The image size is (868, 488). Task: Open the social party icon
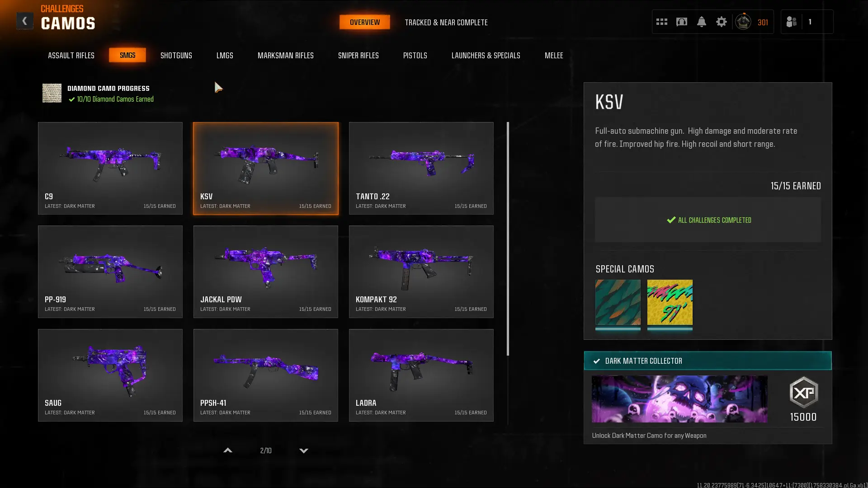pos(791,22)
